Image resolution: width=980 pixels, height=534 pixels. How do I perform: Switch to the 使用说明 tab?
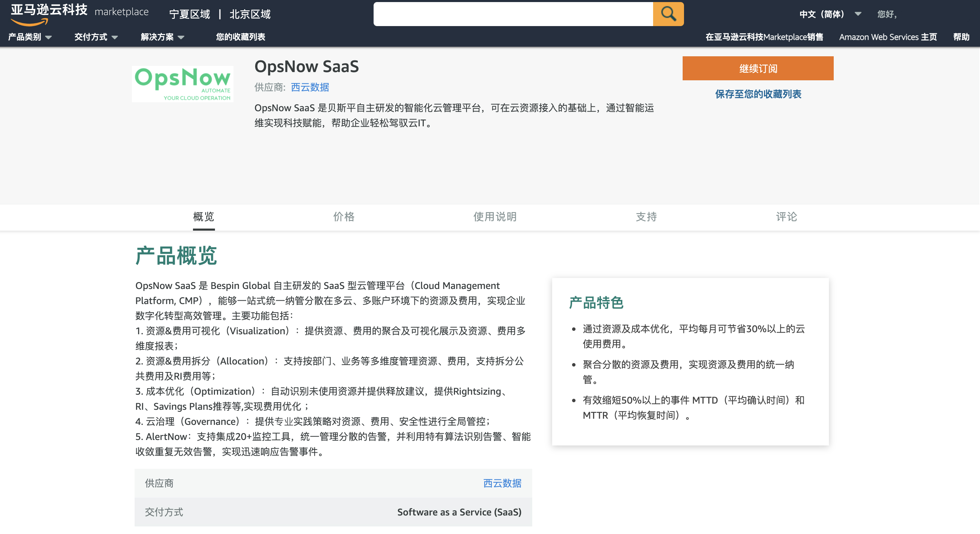[495, 217]
